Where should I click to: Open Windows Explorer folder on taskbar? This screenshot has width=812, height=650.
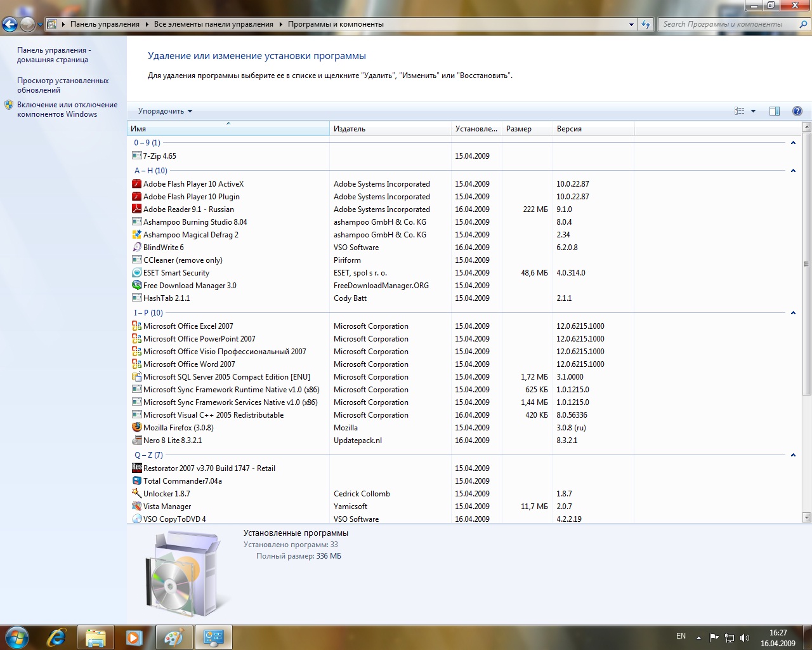(95, 637)
